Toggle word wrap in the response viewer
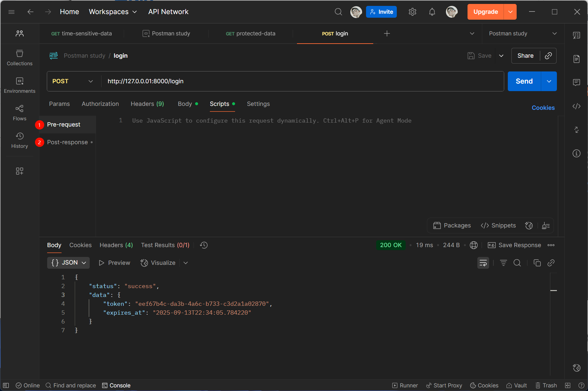 pos(483,263)
